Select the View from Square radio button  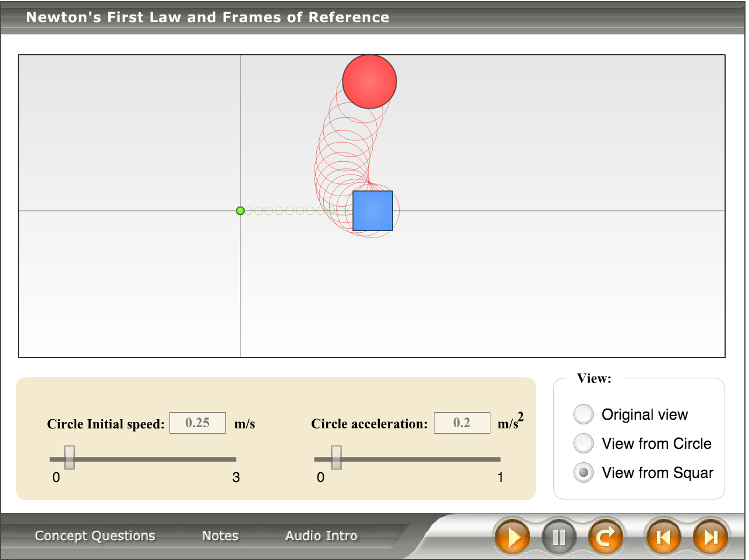click(584, 473)
